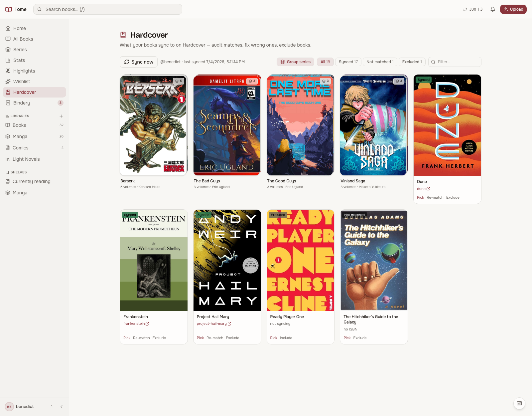Click the Dune book cover
Screen dimensions: 532x416
coord(447,125)
